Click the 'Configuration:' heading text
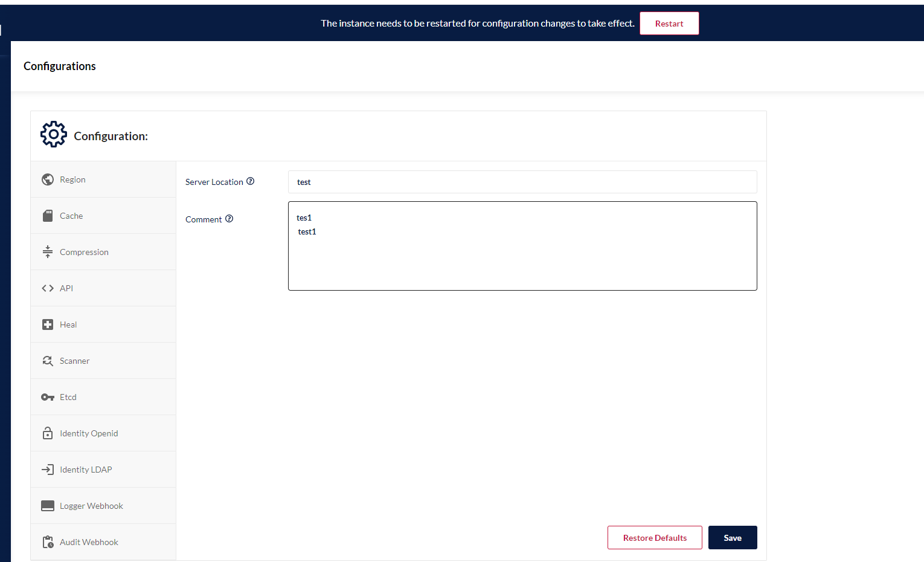 point(111,136)
